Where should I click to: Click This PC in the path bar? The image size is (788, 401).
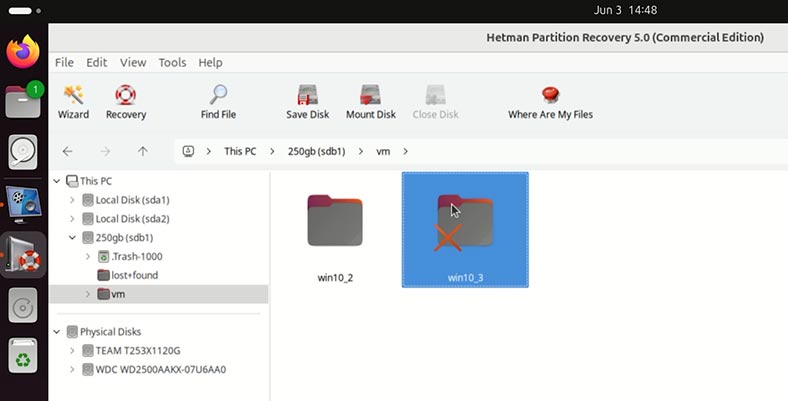pyautogui.click(x=240, y=151)
